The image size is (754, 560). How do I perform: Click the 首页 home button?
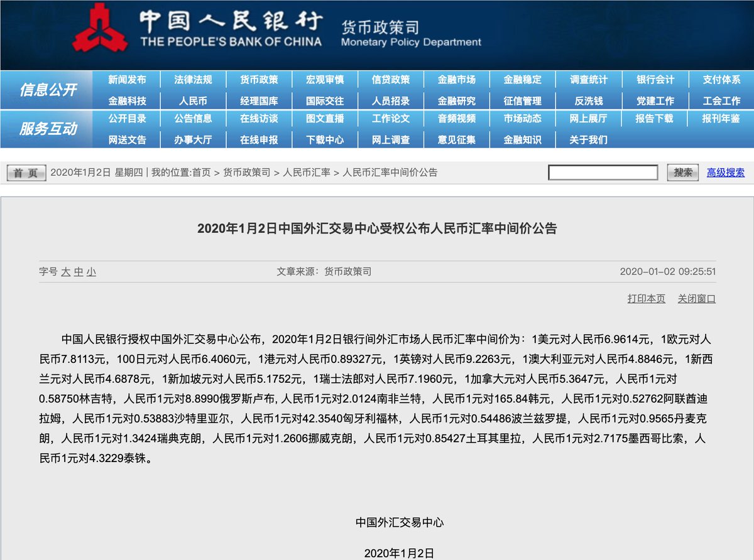(26, 173)
